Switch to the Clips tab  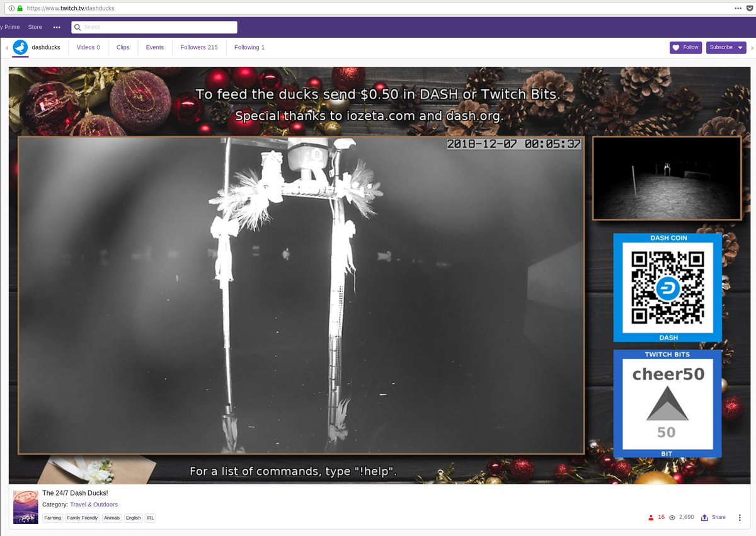tap(123, 47)
